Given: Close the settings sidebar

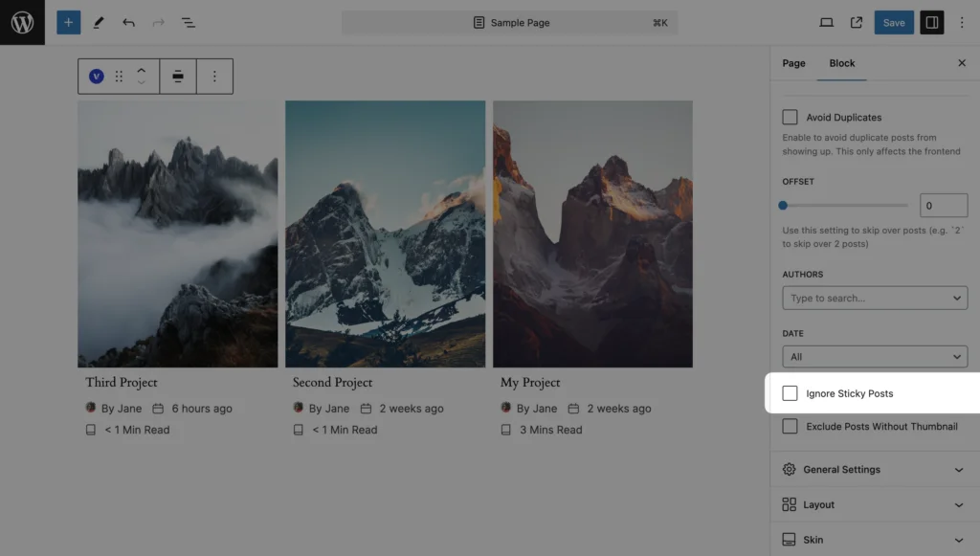Looking at the screenshot, I should pos(962,63).
